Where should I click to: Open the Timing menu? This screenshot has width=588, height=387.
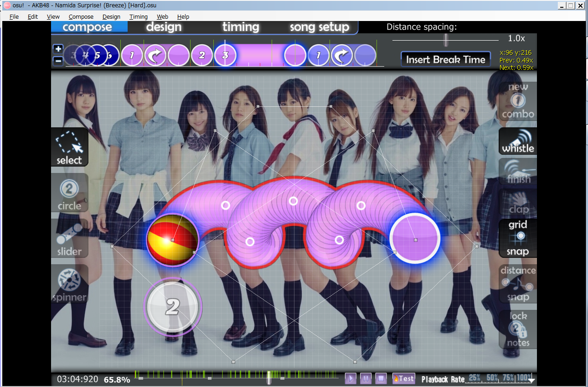coord(139,16)
